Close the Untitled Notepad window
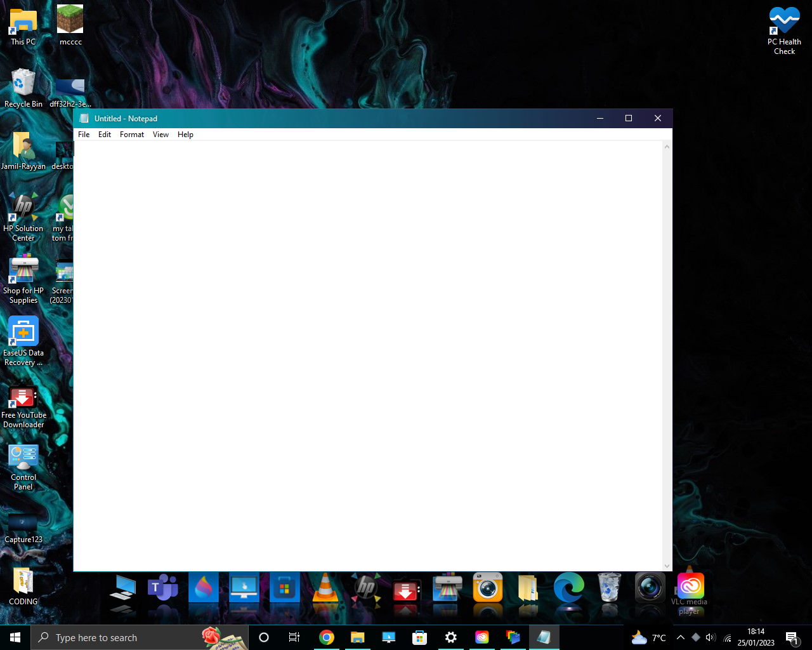 click(658, 119)
